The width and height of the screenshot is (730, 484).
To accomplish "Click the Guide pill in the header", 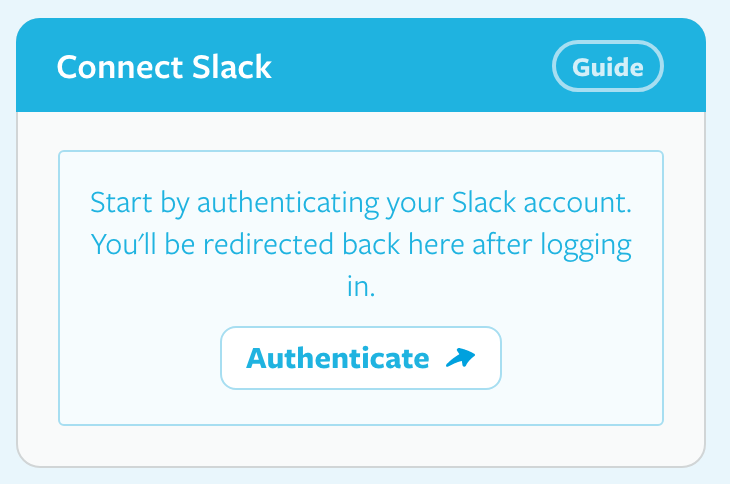I will coord(608,67).
